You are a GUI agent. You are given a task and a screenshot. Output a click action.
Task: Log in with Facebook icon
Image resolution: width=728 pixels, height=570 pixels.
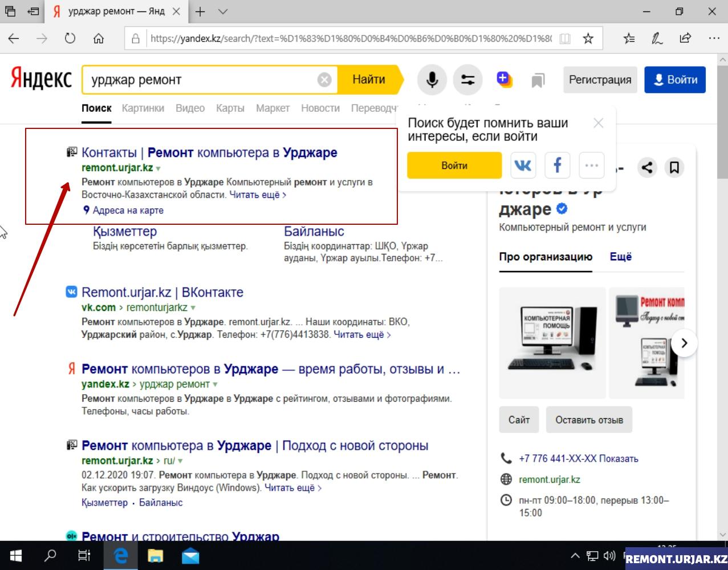[557, 165]
